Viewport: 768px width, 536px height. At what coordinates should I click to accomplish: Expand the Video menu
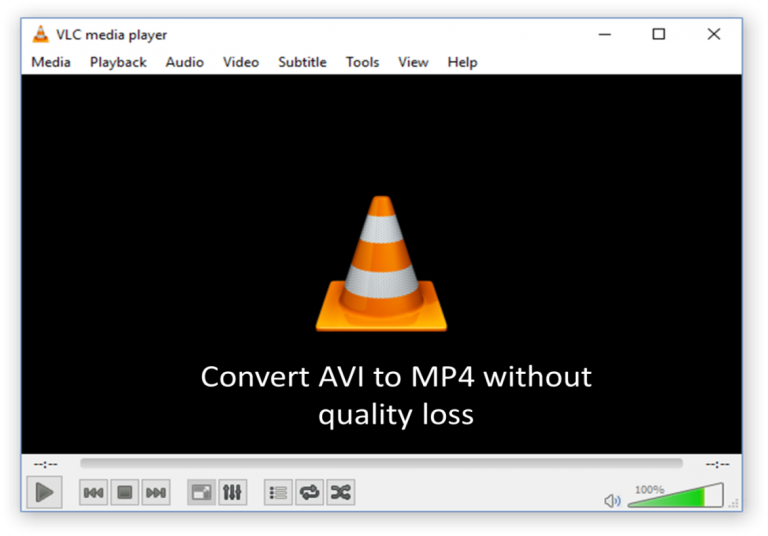(241, 62)
